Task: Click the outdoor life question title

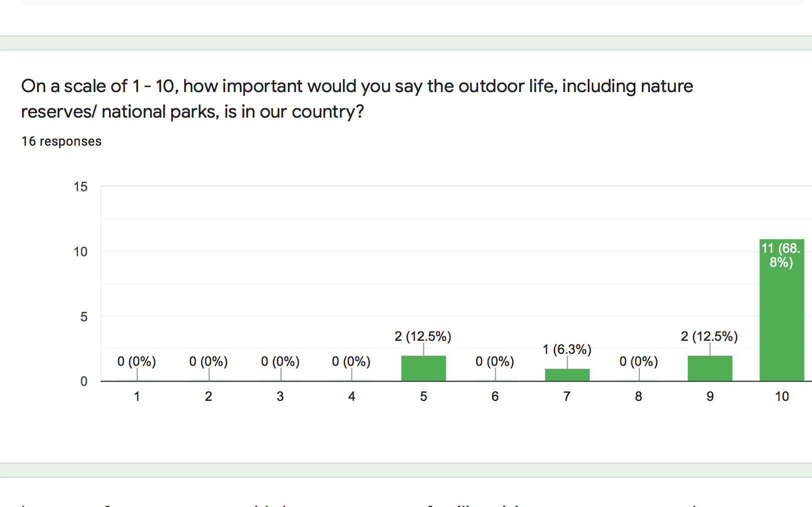Action: (x=356, y=99)
